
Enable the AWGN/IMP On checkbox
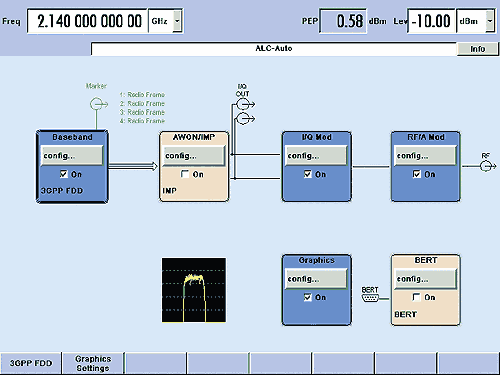coord(185,174)
